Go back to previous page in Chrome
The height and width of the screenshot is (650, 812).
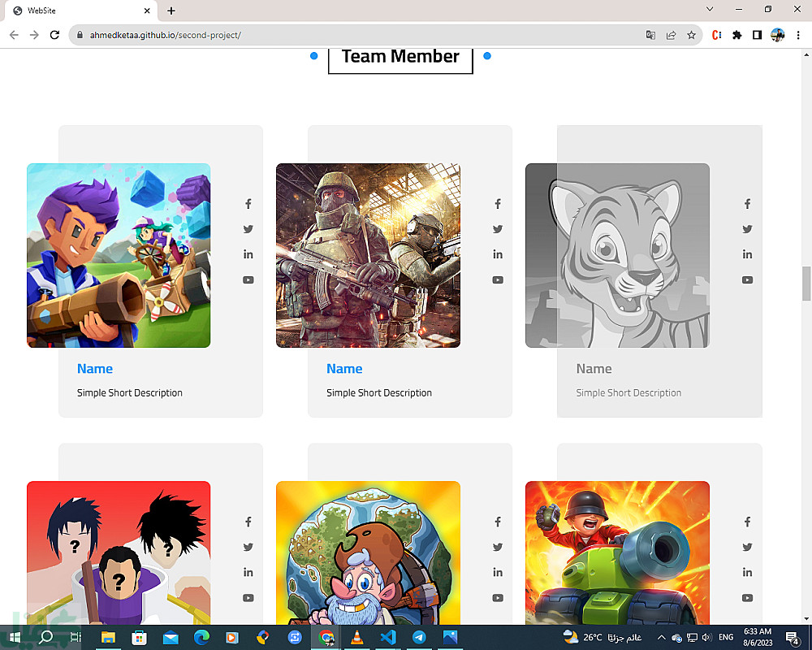pyautogui.click(x=14, y=35)
